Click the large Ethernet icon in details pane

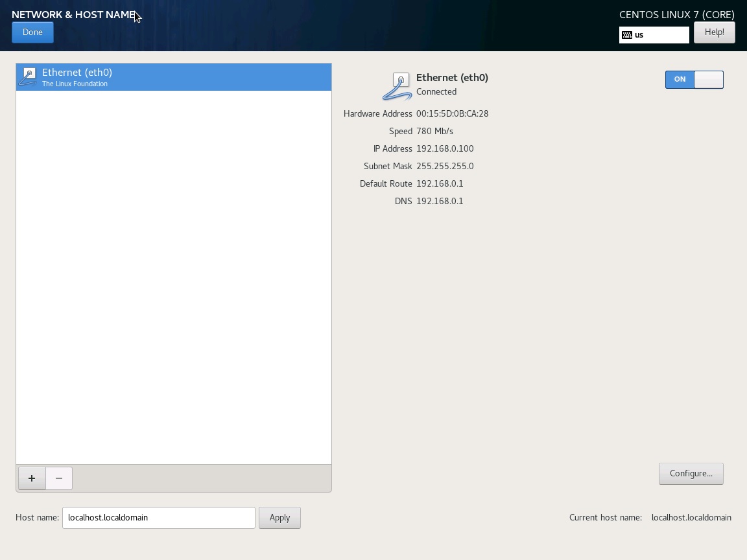397,86
